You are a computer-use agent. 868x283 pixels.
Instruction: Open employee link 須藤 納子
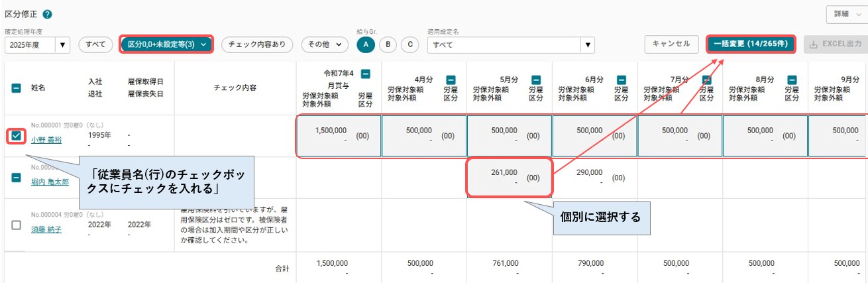click(46, 229)
